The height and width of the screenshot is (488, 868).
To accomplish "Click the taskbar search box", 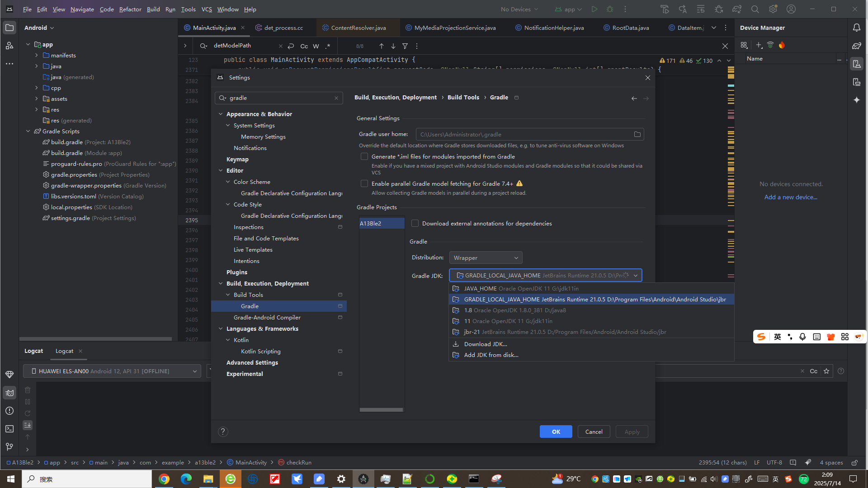I will (x=87, y=479).
